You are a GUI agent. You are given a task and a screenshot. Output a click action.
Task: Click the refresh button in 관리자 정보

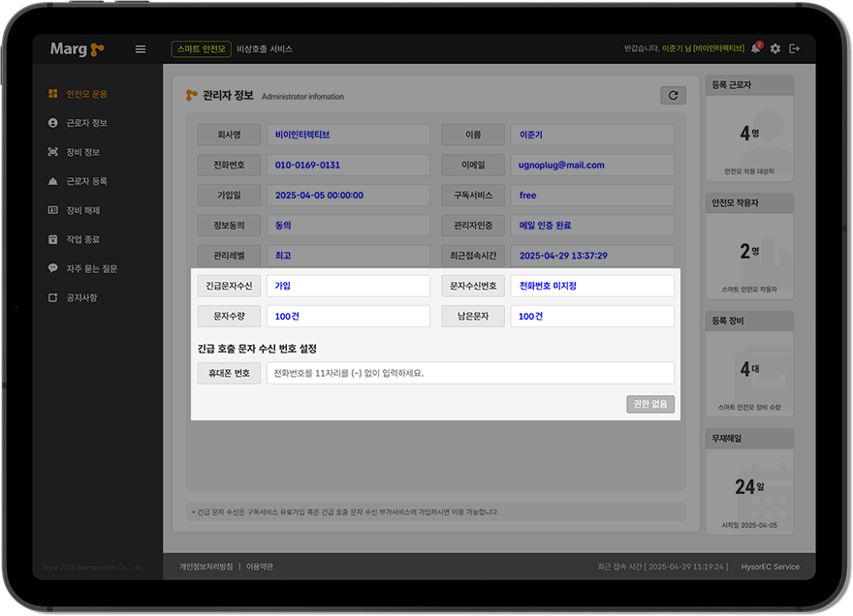(x=673, y=96)
